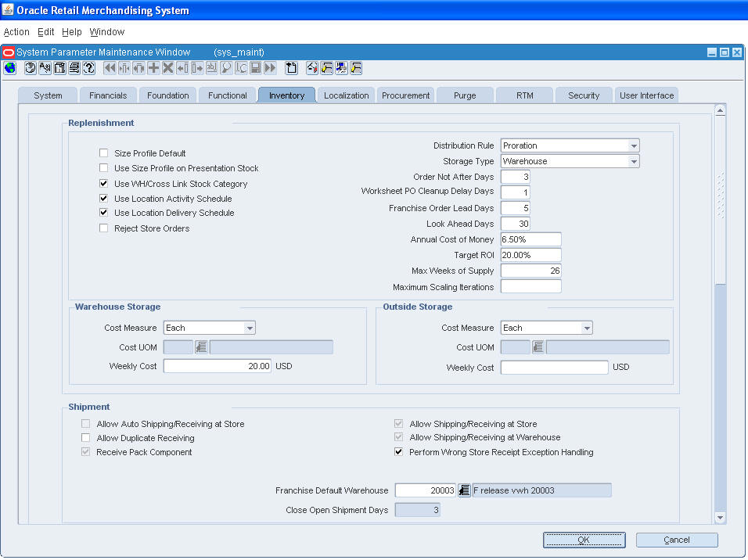Screen dimensions: 748x560
Task: Click the right-arrow column toolbar icon
Action: point(197,68)
